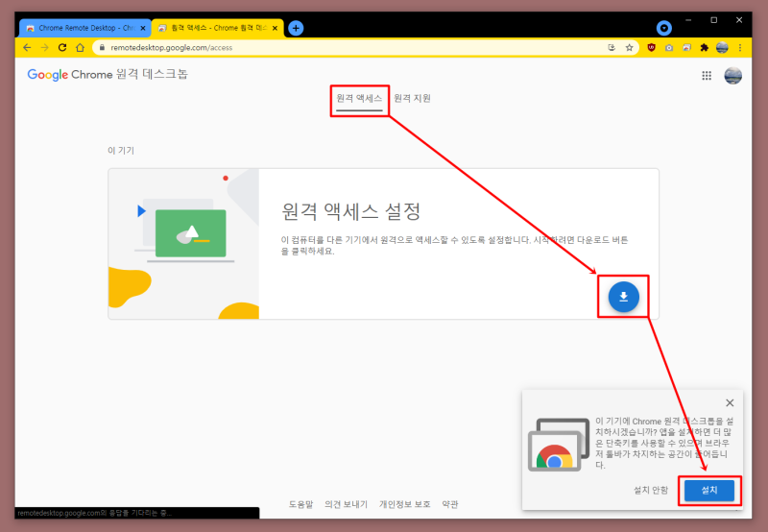Click the Chrome Remote Desktop extension icon
Screen dimensions: 768x532
[686, 47]
